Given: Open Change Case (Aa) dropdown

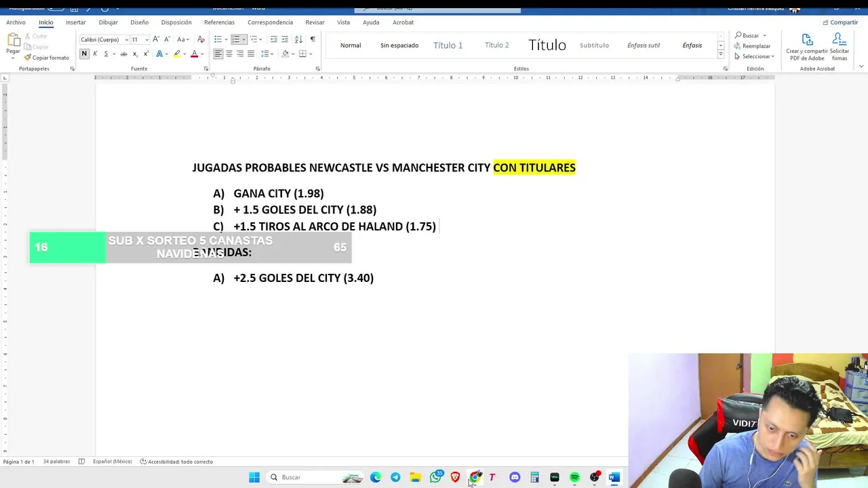Looking at the screenshot, I should pyautogui.click(x=183, y=39).
